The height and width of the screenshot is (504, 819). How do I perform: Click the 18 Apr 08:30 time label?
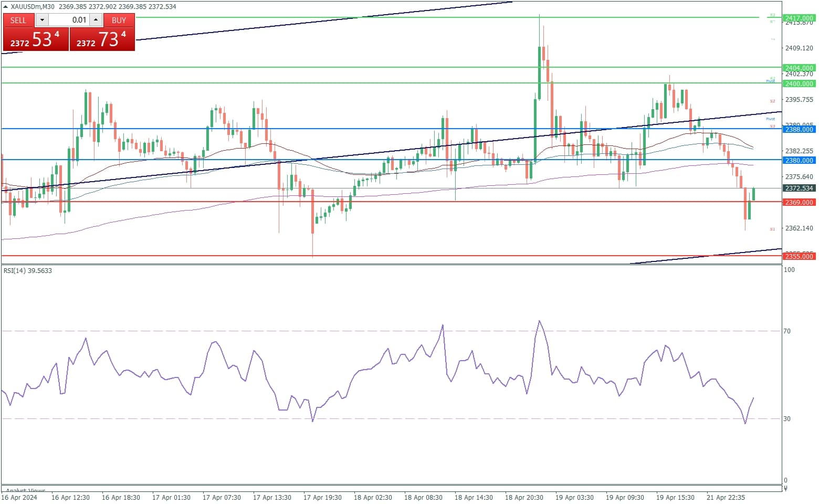424,497
